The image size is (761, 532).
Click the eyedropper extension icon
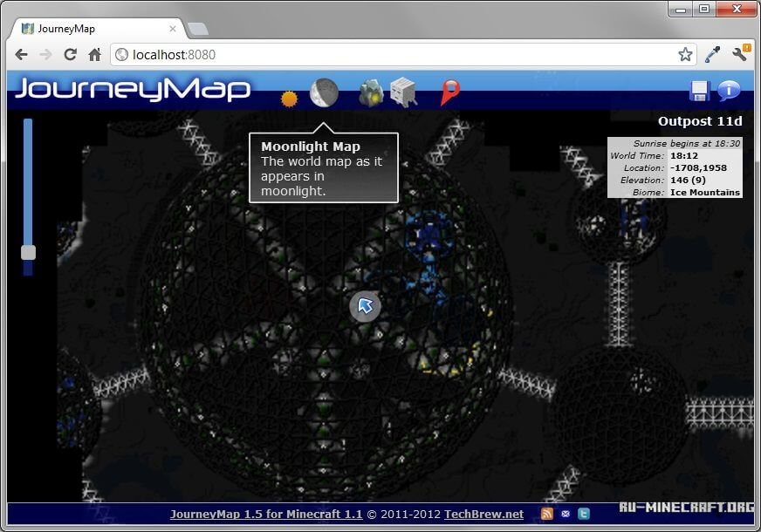click(x=712, y=54)
